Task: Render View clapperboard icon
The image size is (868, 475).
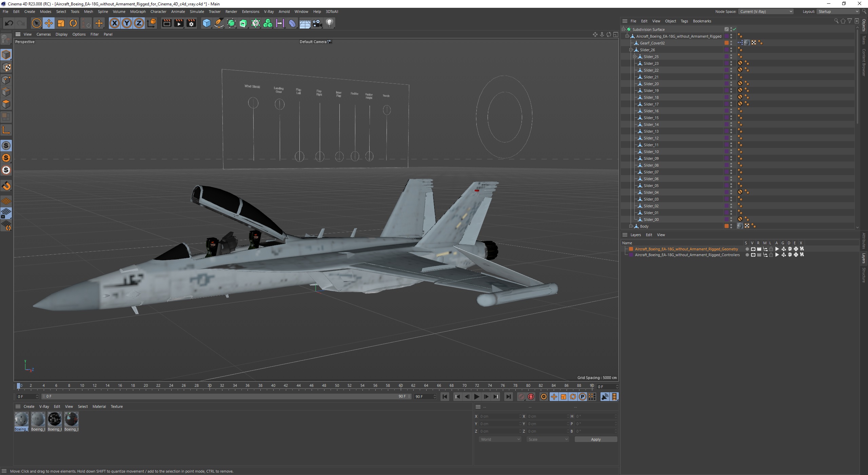Action: point(166,23)
